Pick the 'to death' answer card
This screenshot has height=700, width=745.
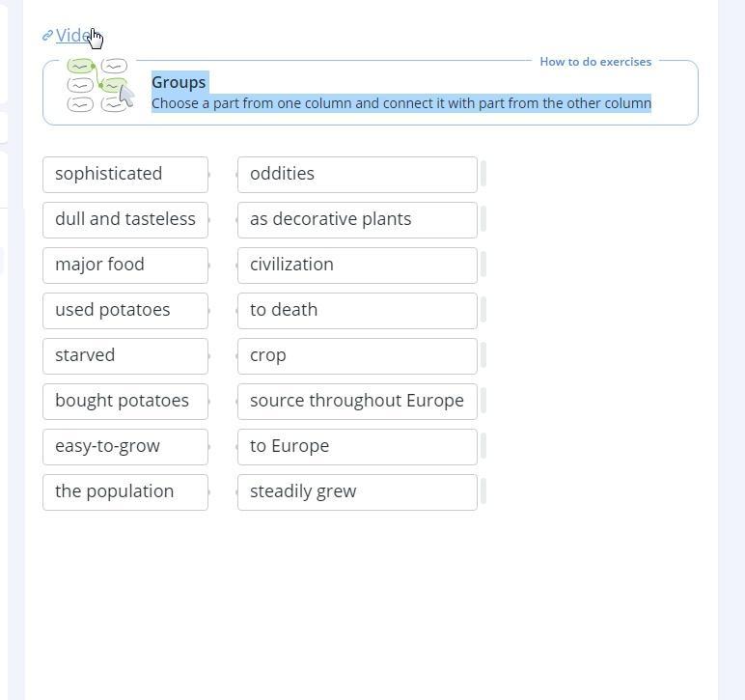pyautogui.click(x=357, y=311)
